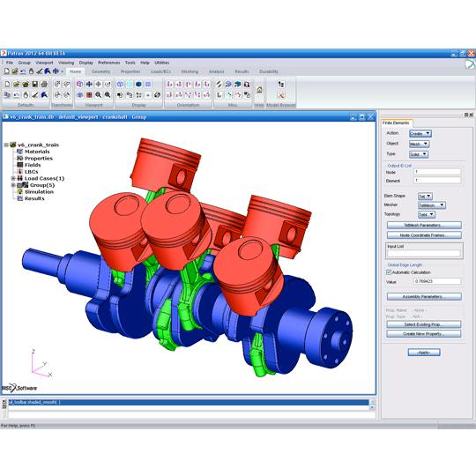The image size is (476, 476).
Task: Click the Apply button
Action: click(424, 353)
